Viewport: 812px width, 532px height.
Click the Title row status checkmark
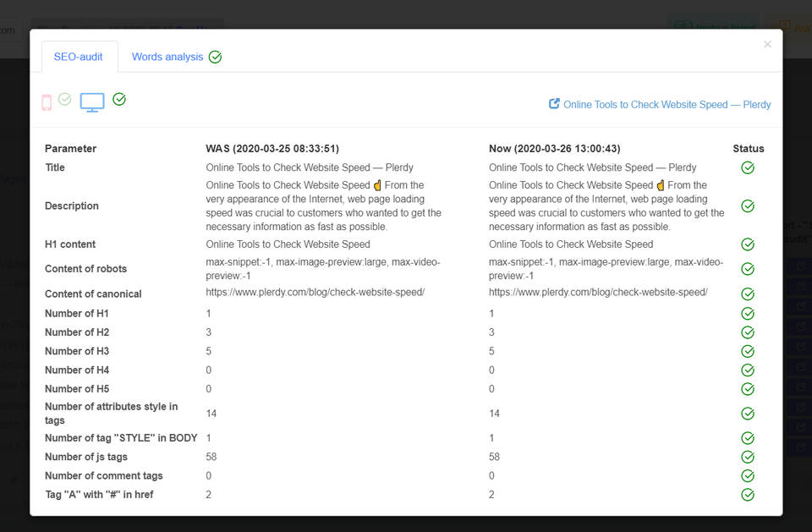point(748,167)
